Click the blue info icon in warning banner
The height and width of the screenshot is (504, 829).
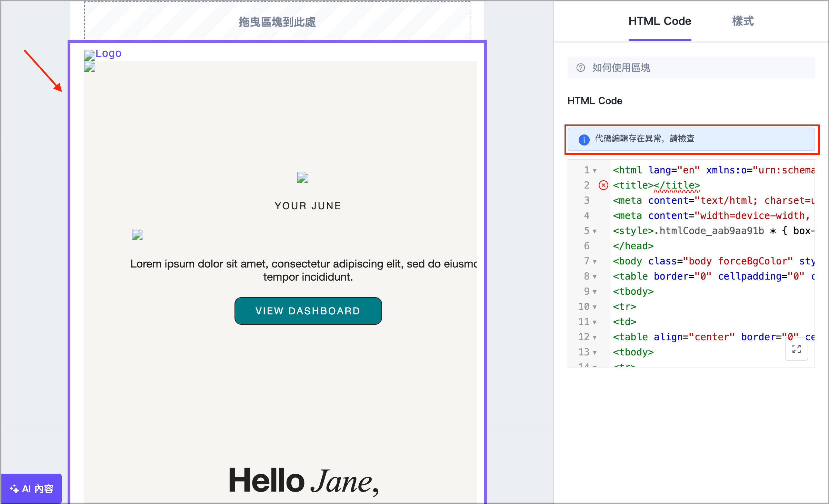(584, 139)
